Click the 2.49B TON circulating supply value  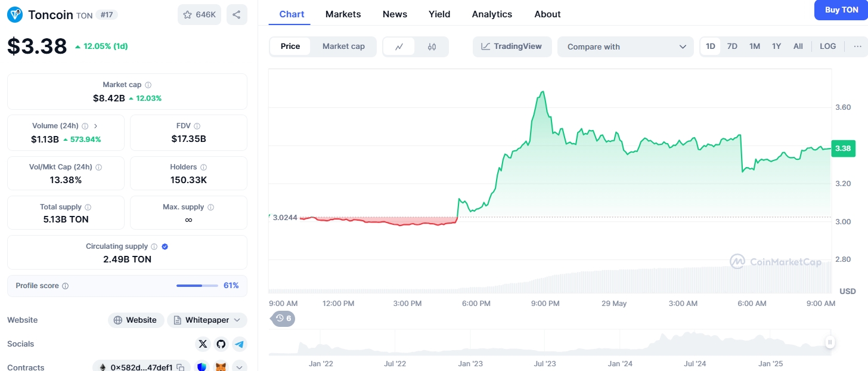[x=127, y=259]
